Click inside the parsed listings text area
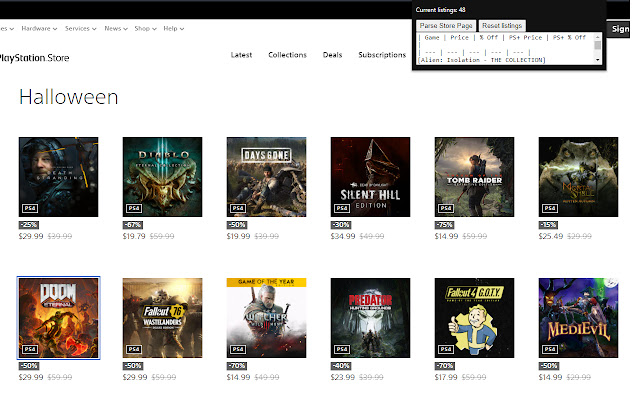The image size is (640, 400). pyautogui.click(x=503, y=48)
